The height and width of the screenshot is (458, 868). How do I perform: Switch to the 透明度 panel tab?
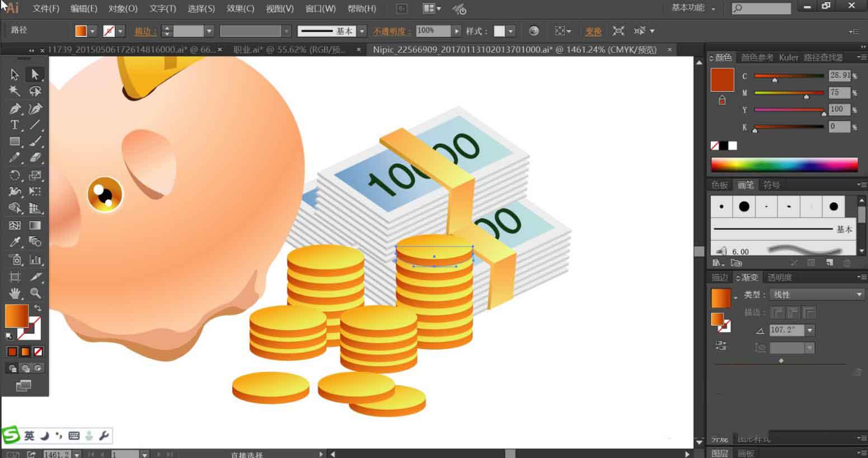(x=780, y=277)
